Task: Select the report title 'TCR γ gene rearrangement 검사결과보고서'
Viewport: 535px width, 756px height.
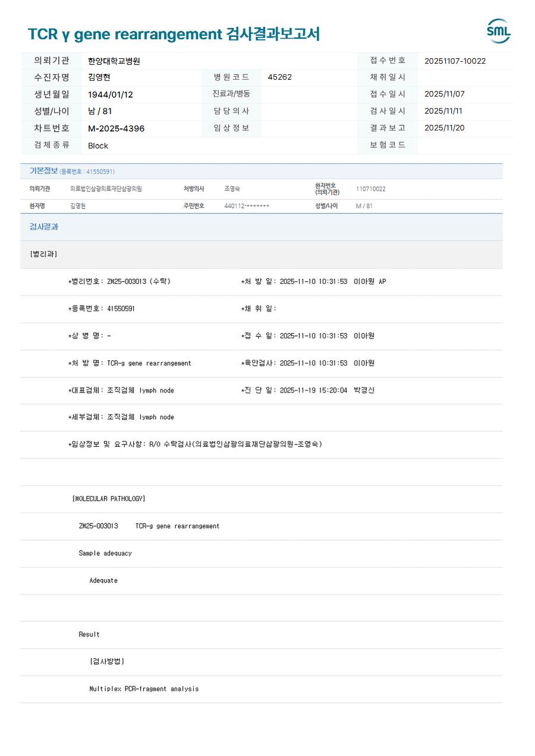Action: coord(174,34)
